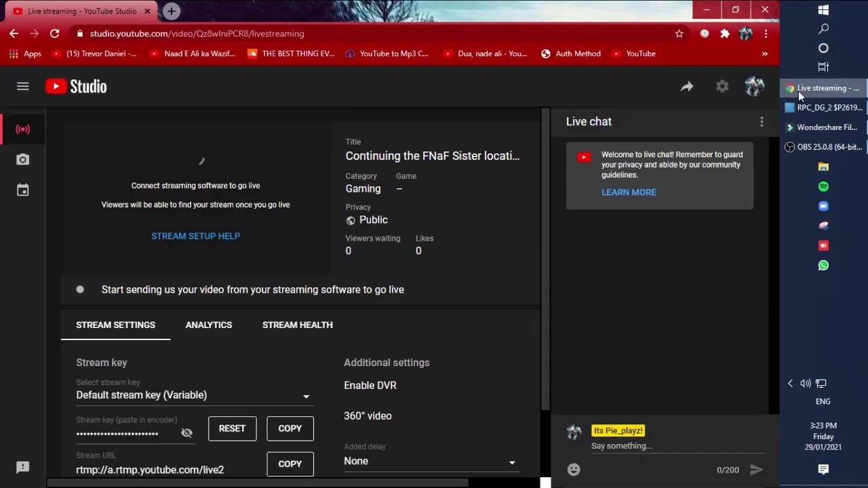Viewport: 868px width, 488px height.
Task: Open Live chat three-dot options menu
Action: (762, 121)
